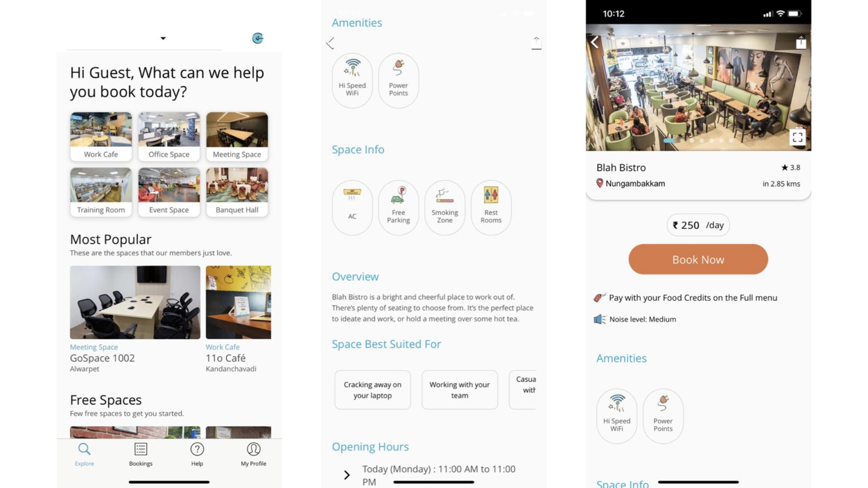
Task: Choose the Banquet Hall category tile
Action: 237,192
